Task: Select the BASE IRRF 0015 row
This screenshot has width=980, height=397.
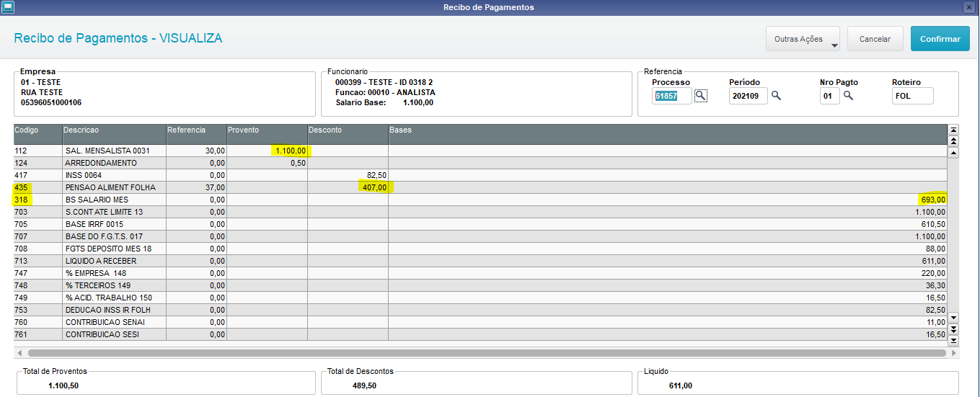Action: click(480, 224)
